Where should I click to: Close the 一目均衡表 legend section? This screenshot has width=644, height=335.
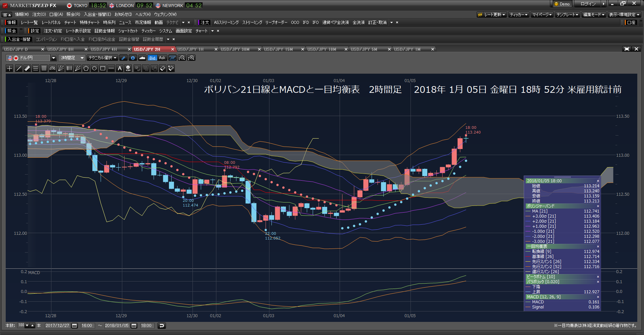pos(598,247)
